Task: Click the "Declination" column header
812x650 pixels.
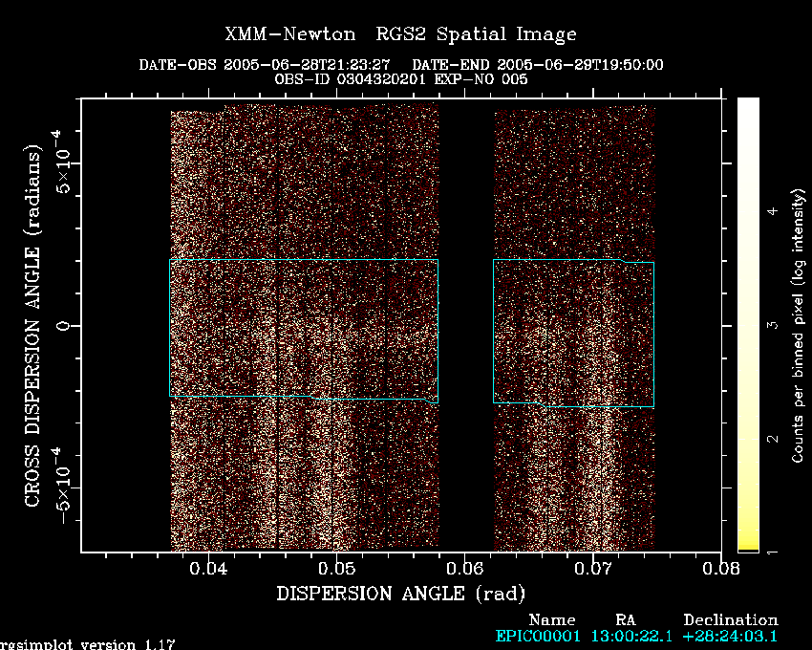Action: coord(731,620)
